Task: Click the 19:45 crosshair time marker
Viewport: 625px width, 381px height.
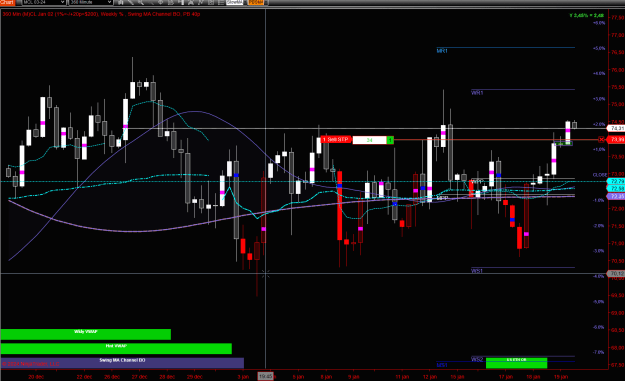Action: pos(265,376)
